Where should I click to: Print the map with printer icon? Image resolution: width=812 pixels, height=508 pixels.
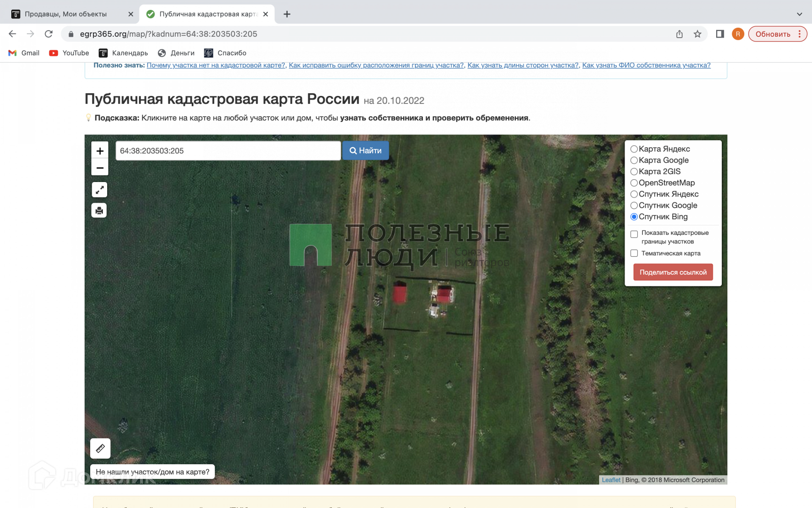tap(99, 210)
